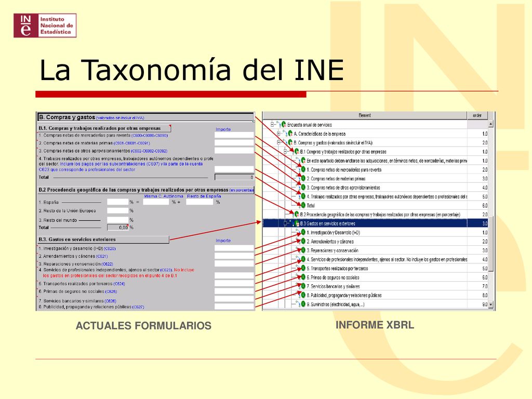Select '9. Suministros (electricidad, agua,...)' row text
Image resolution: width=532 pixels, height=399 pixels.
point(335,304)
